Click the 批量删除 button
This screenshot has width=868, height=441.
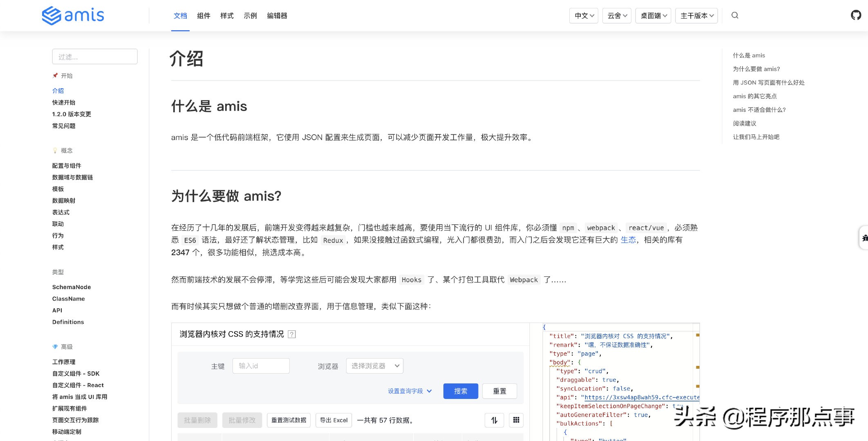(x=197, y=420)
